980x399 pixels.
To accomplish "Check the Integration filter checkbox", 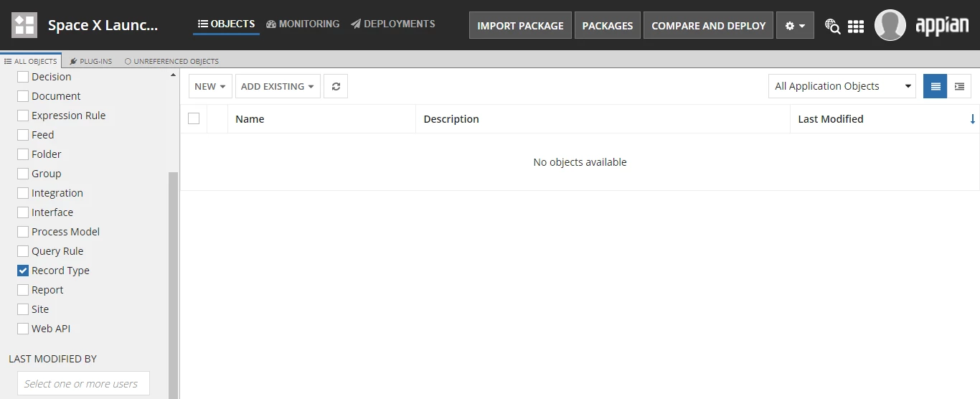I will (x=23, y=193).
